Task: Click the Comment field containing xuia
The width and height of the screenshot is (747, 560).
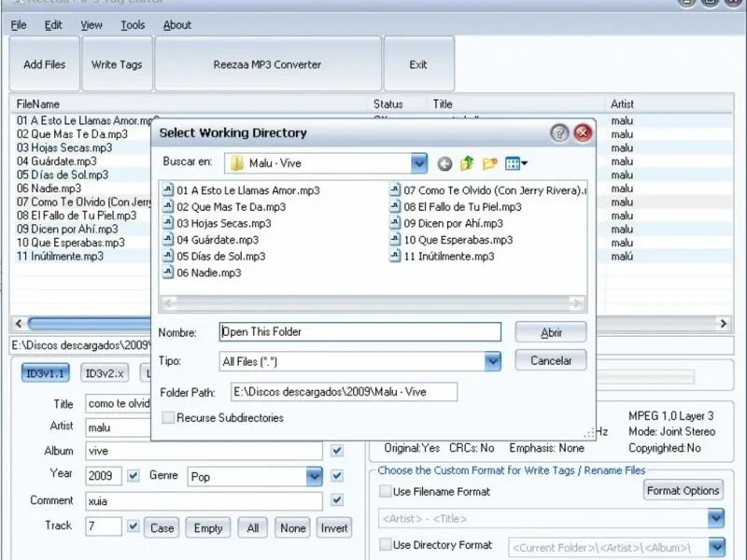Action: [204, 501]
